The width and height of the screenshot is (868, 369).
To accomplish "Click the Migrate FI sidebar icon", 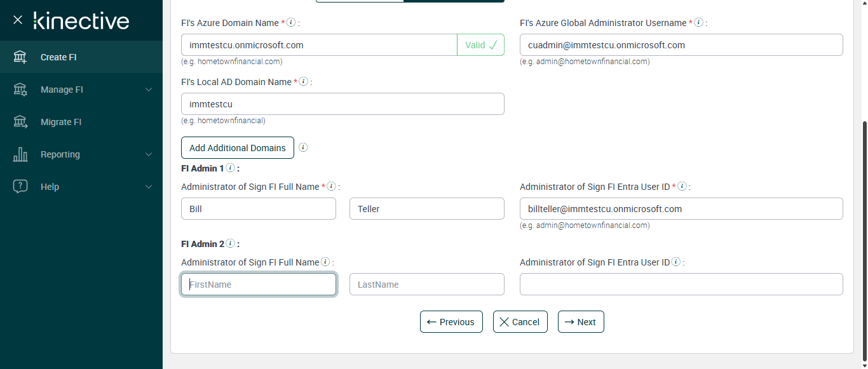I will coord(20,122).
